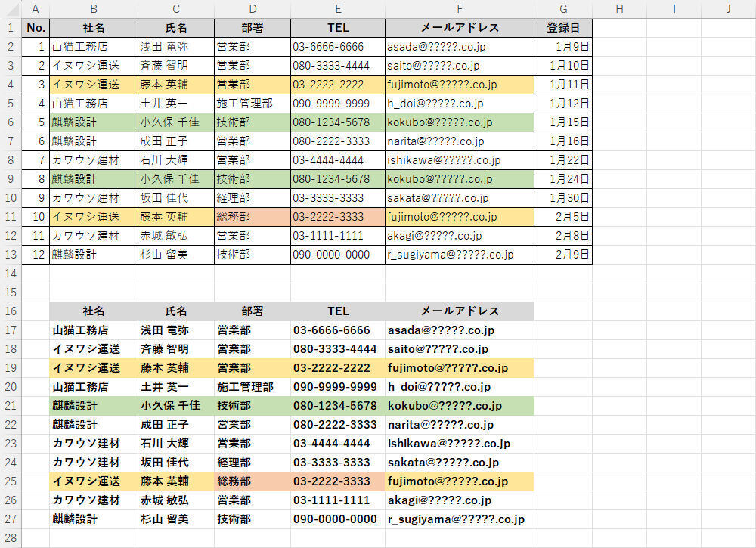The height and width of the screenshot is (548, 756).
Task: Select bold kokubo email in row 21
Action: click(460, 406)
